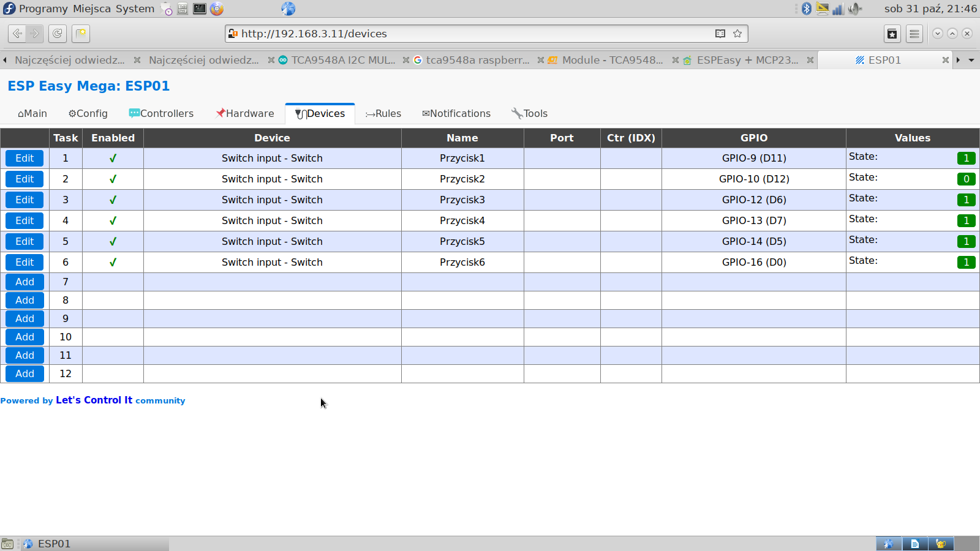Open a new tab with the starred-tab button
Screen dimensions: 980x551
click(x=81, y=34)
